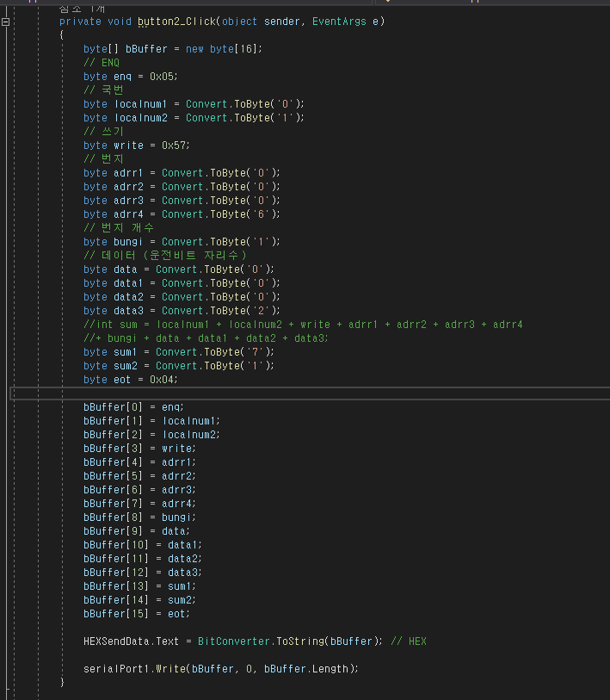Click the button2_Click method name
Image resolution: width=610 pixels, height=700 pixels.
pos(176,22)
